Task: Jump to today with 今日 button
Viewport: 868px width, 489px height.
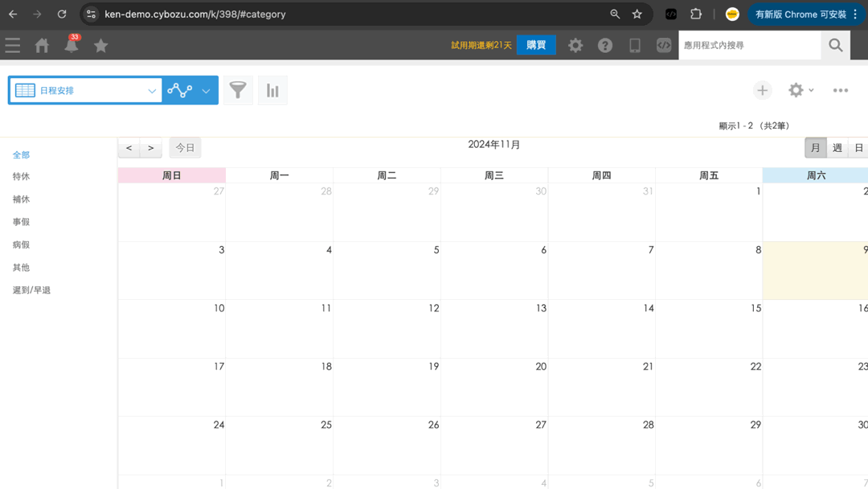Action: point(185,148)
